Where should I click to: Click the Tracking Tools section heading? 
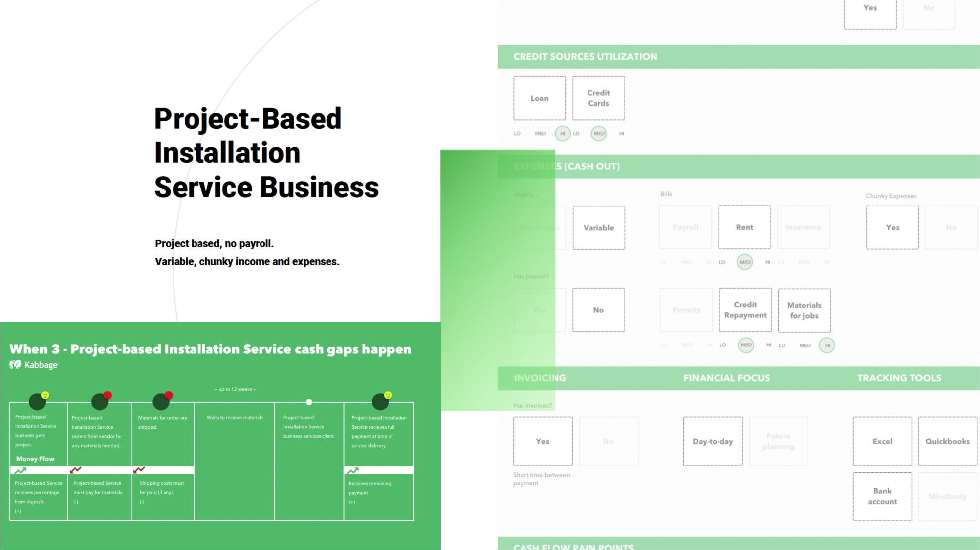point(899,378)
